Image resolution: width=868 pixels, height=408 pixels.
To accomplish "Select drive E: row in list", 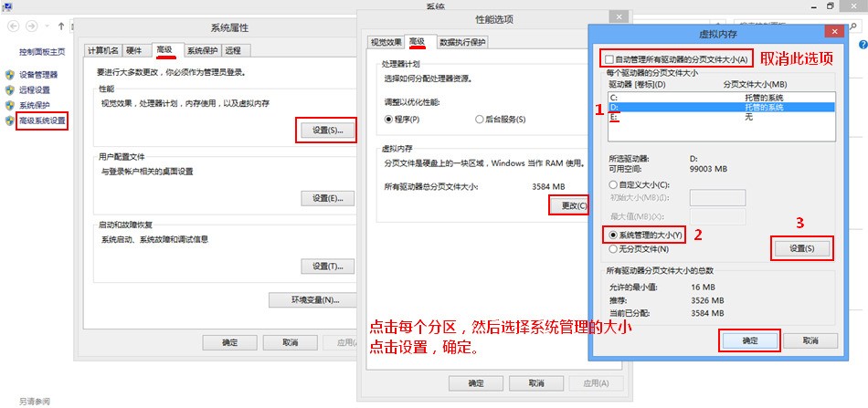I will coord(720,117).
